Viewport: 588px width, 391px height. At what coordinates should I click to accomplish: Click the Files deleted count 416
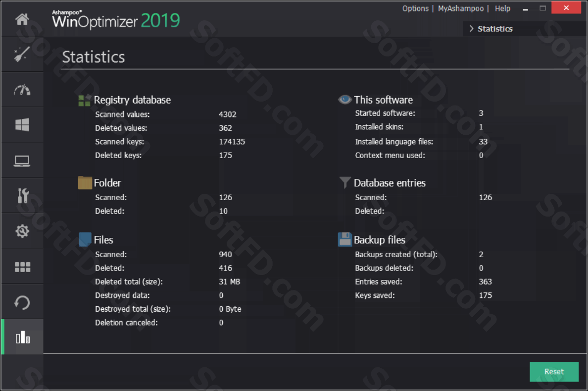[x=225, y=268]
